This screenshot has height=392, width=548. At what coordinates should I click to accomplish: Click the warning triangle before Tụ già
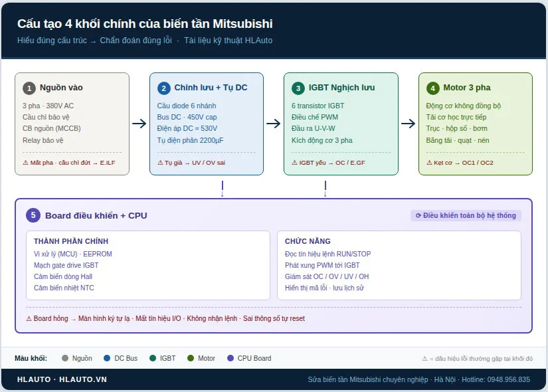click(x=160, y=163)
